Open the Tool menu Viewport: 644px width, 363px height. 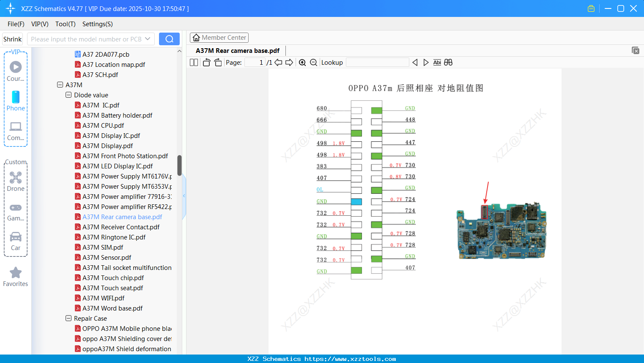[66, 24]
